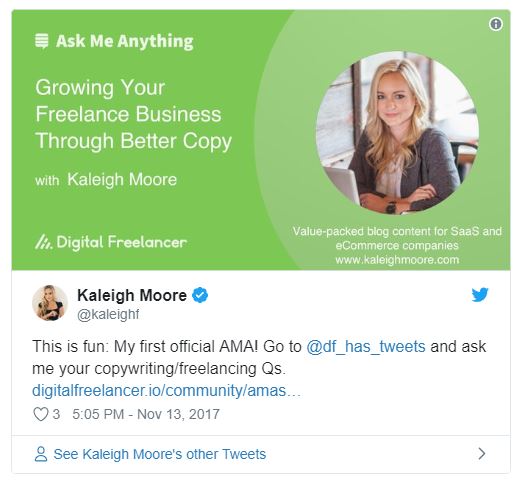Click the www.kaleighmoore.com text in the banner

click(x=397, y=260)
